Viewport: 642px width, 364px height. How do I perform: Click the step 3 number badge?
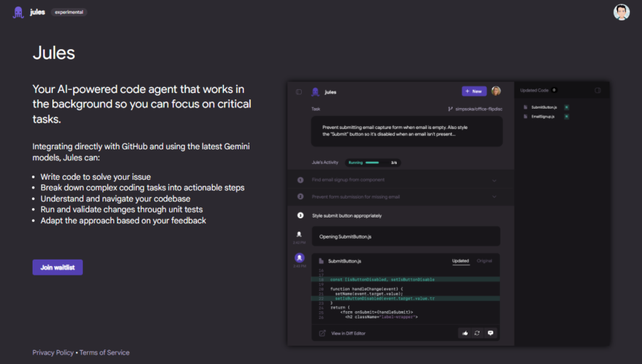[x=300, y=215]
